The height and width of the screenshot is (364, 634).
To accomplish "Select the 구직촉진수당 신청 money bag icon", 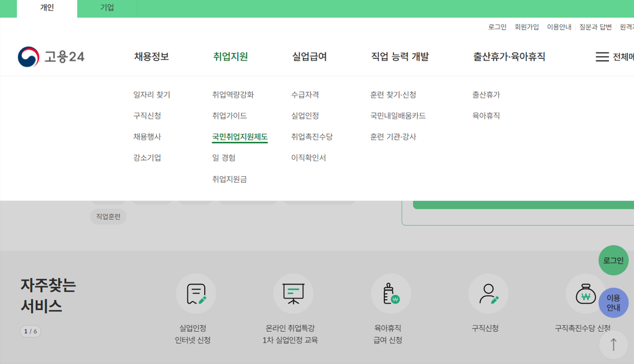I will [x=585, y=294].
